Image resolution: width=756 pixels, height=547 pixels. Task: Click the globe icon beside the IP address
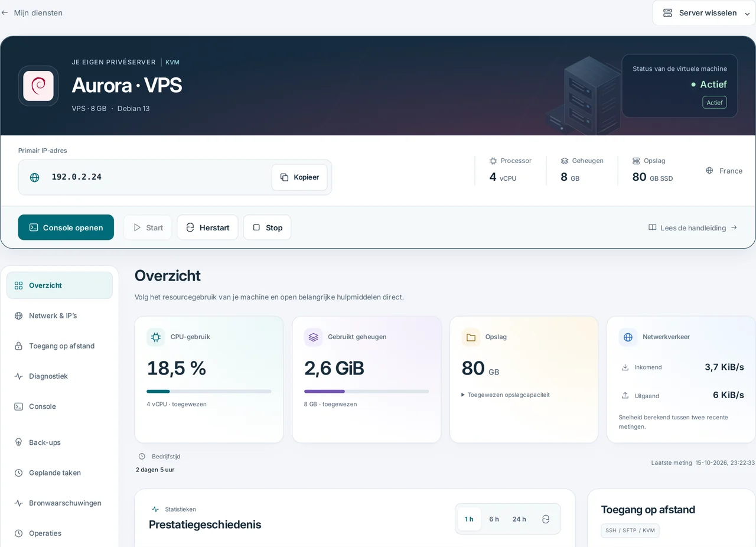[x=35, y=177]
